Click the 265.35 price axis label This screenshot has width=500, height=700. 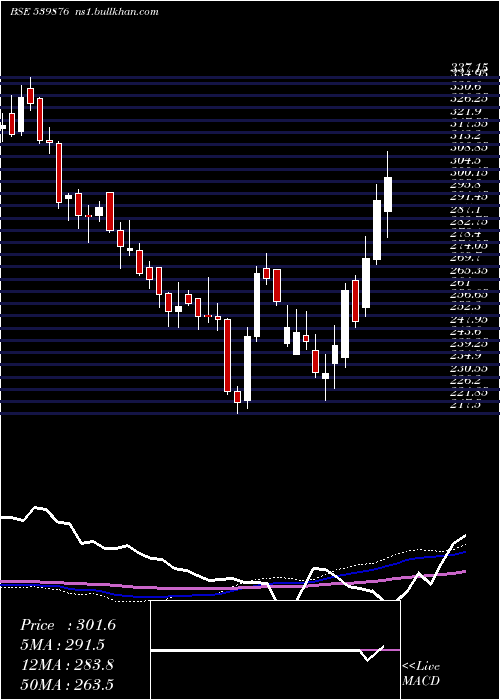click(x=470, y=270)
